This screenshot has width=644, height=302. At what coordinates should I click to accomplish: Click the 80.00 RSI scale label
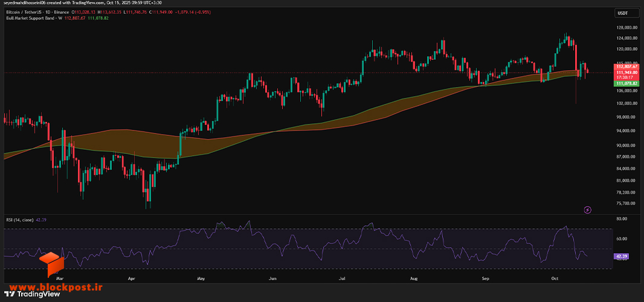coord(620,219)
